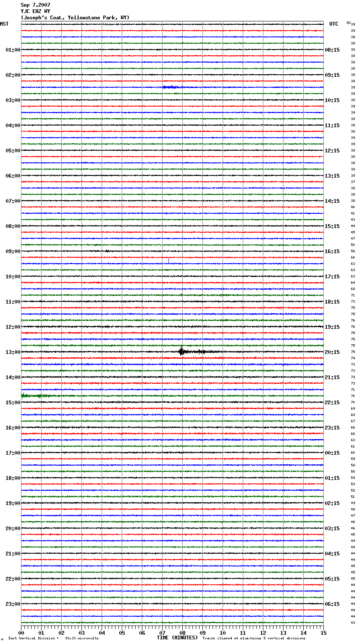Select the 14:00 MST row label
Viewport: 357px width, 644px height.
pyautogui.click(x=13, y=377)
